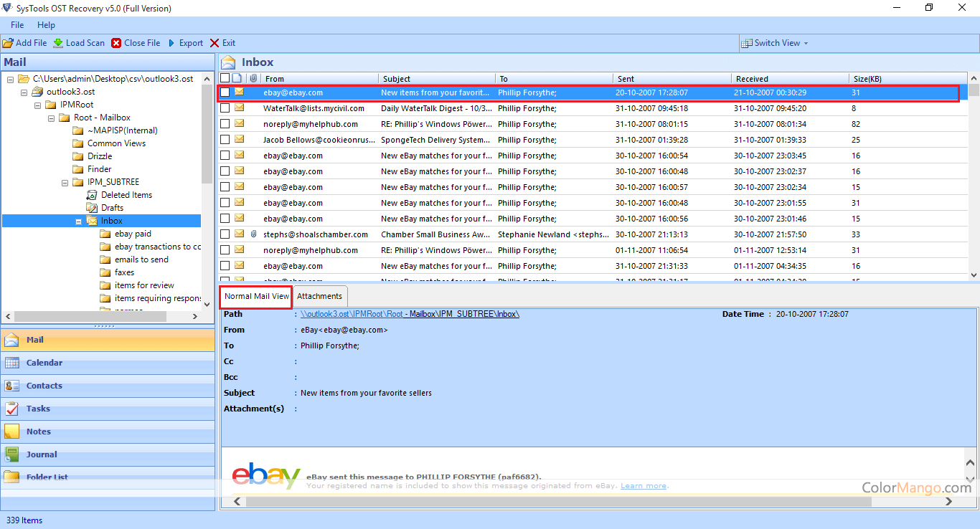980x529 pixels.
Task: Click the Exit toolbar icon
Action: click(x=215, y=43)
